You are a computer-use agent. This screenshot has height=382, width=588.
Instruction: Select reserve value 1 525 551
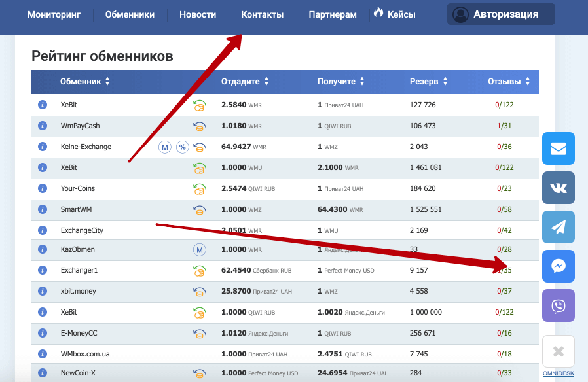coord(426,210)
